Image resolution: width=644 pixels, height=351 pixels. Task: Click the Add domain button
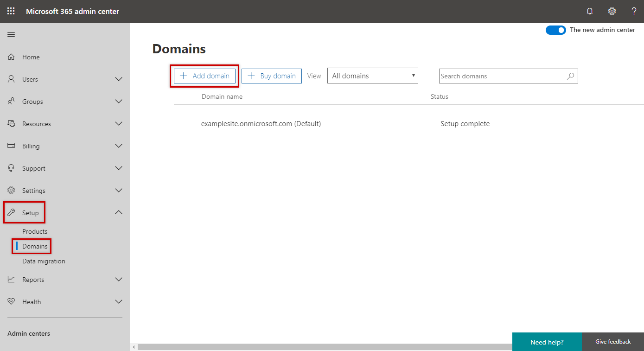pos(205,76)
